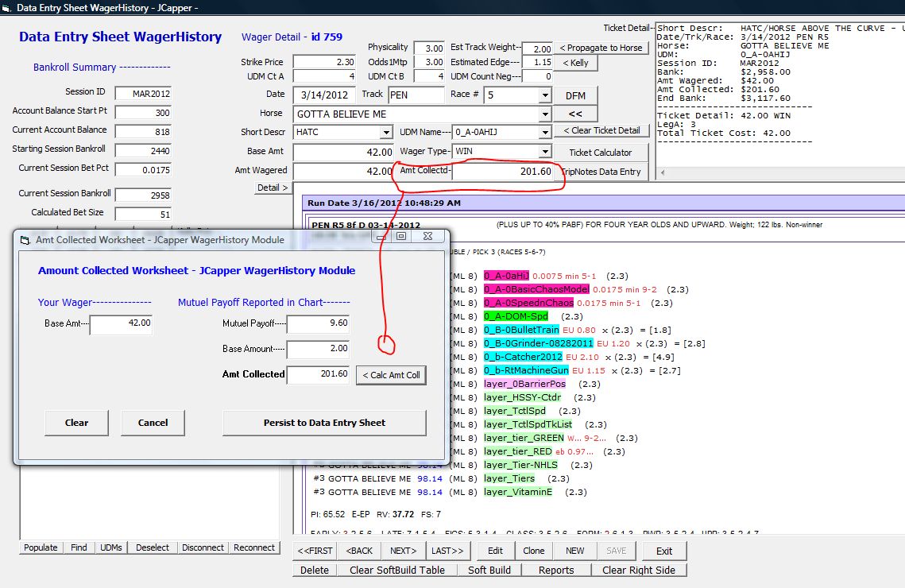905x588 pixels.
Task: Click the Detail > button
Action: coord(273,188)
